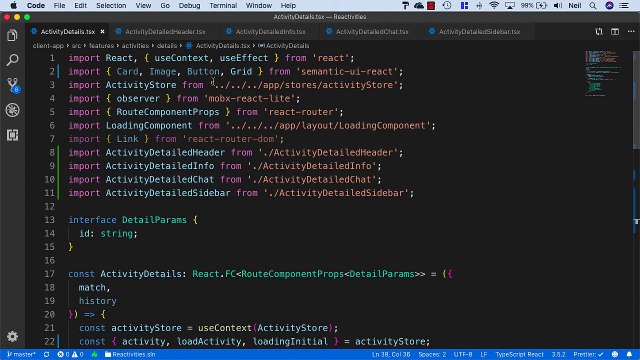
Task: Open the Terminal menu
Action: coord(223,5)
